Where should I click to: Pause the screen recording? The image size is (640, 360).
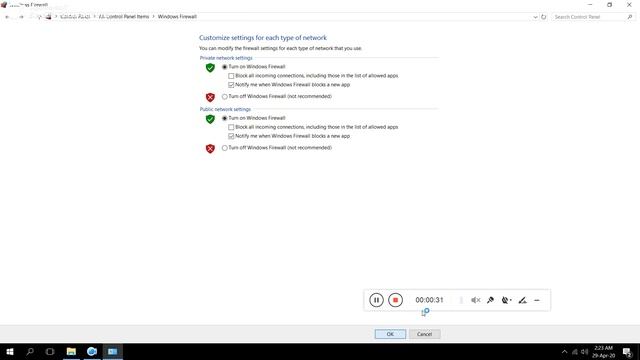point(376,300)
